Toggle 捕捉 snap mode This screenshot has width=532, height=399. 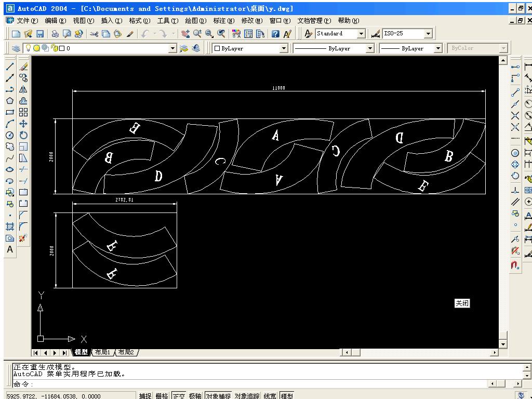click(x=145, y=395)
